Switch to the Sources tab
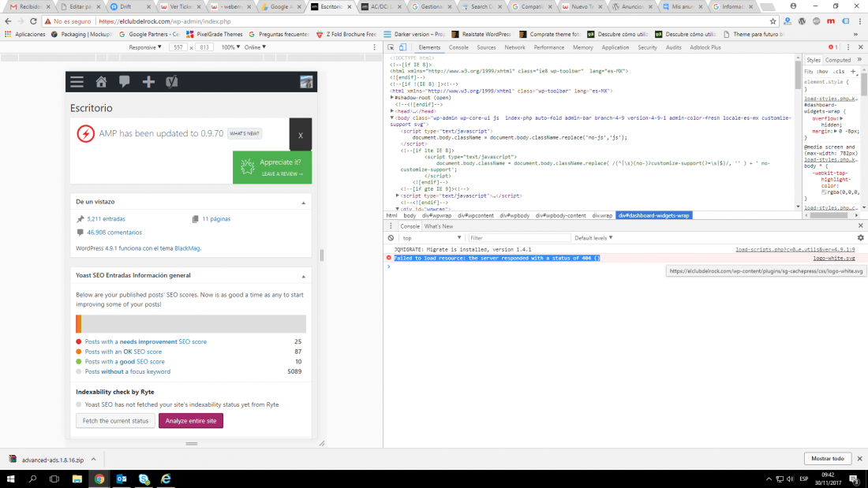This screenshot has width=868, height=488. click(487, 47)
